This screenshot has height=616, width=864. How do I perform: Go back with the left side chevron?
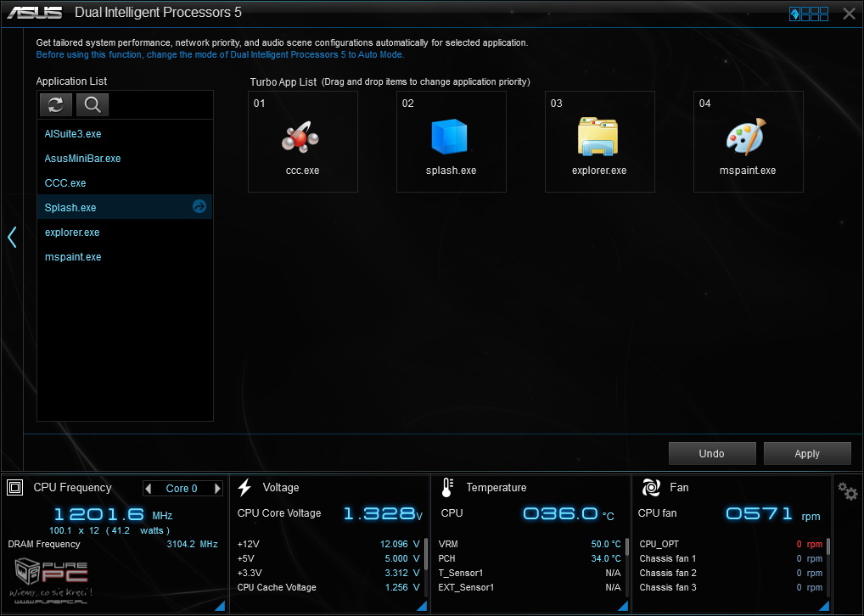click(x=12, y=237)
